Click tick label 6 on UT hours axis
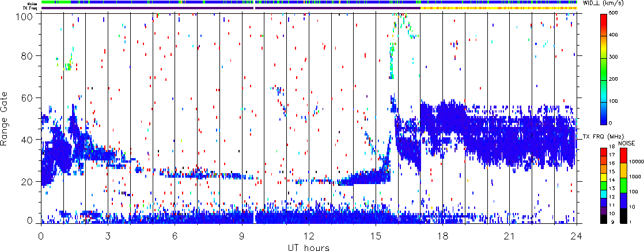The image size is (644, 251). (175, 236)
